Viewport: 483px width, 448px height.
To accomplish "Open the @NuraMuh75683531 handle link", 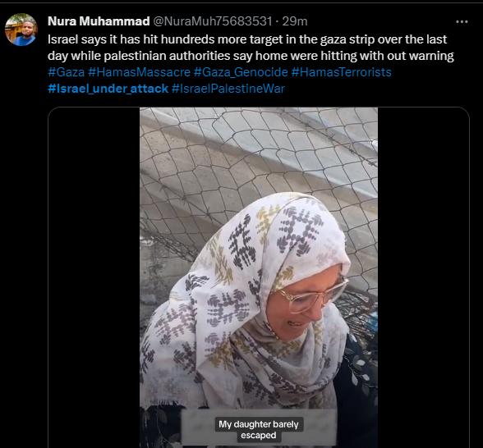I will click(213, 21).
